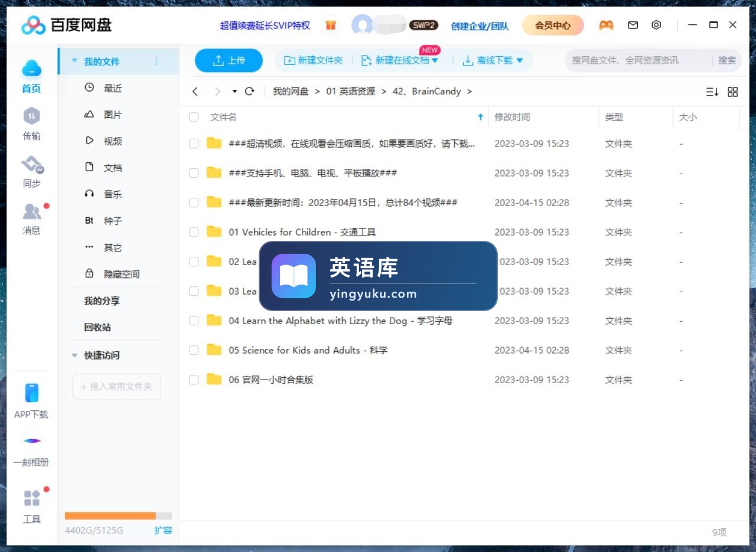Check the box for the 02 Lea folder
Image resolution: width=756 pixels, height=552 pixels.
point(194,262)
